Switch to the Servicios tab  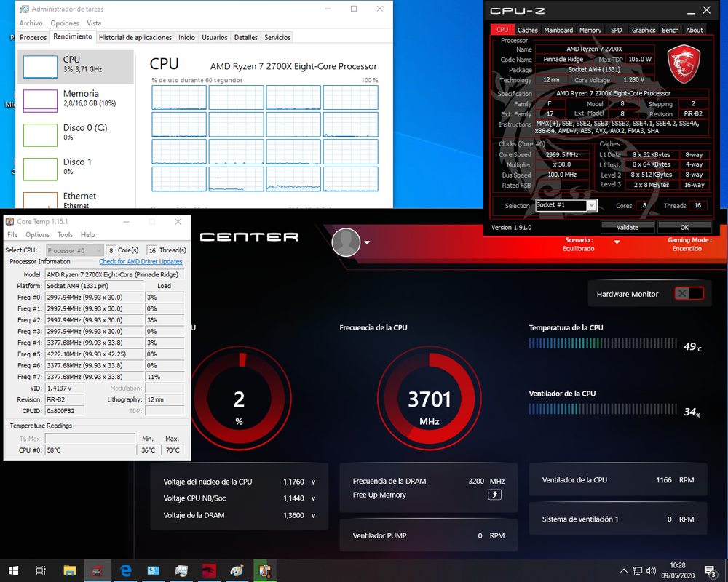pos(277,38)
